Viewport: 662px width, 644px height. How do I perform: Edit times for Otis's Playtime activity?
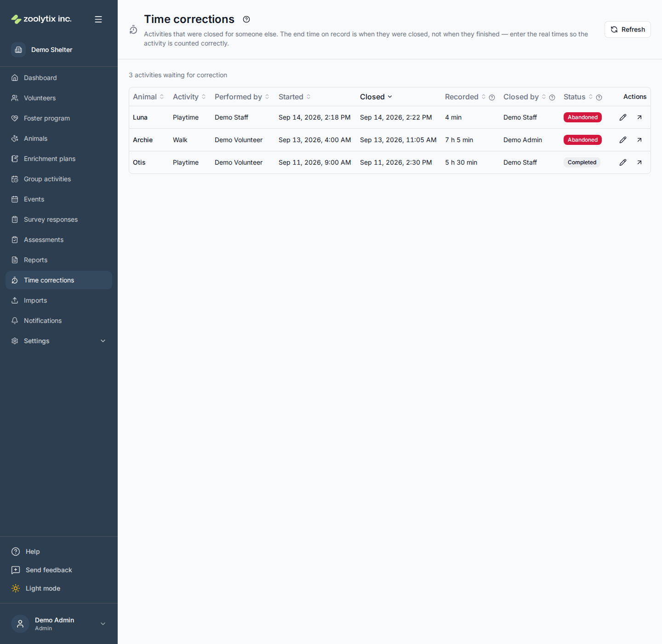tap(623, 162)
